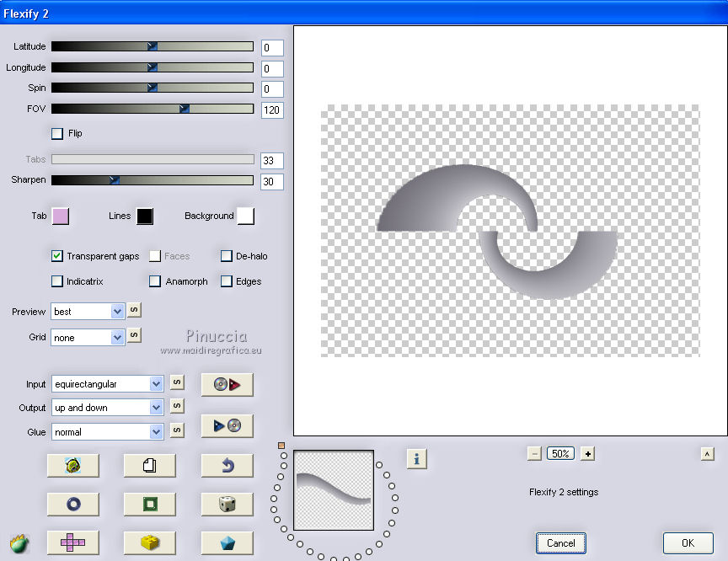Click the Flaming Pear logo icon
Viewport: 728px width, 561px height.
[x=19, y=543]
